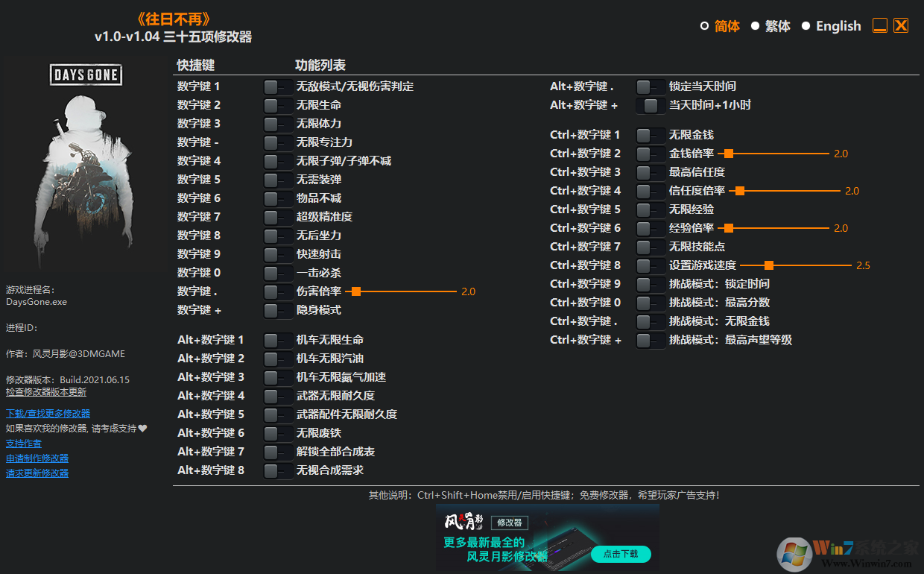
Task: Turn on 无限体力 switch
Action: 278,124
